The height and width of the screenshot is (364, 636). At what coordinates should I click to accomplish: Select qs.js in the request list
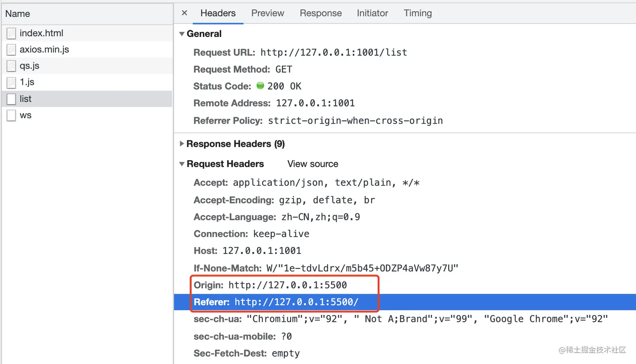(87, 66)
